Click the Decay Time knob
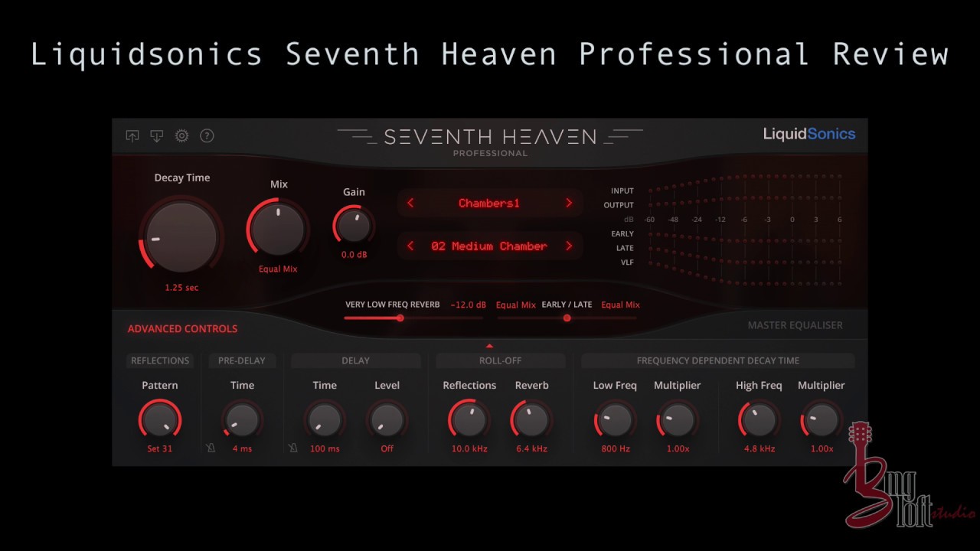This screenshot has width=980, height=551. coord(181,237)
